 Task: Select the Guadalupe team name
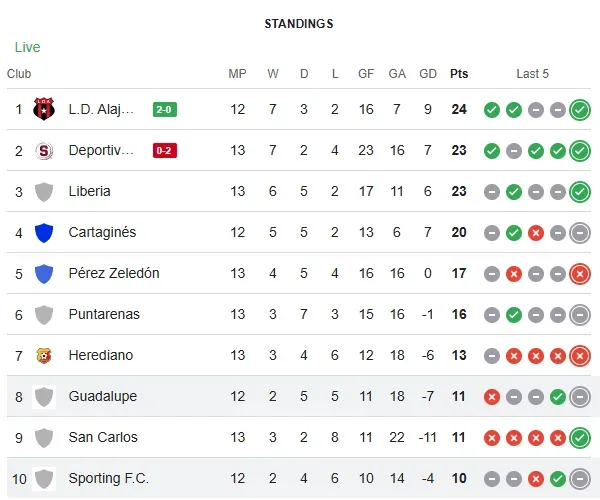(x=102, y=396)
